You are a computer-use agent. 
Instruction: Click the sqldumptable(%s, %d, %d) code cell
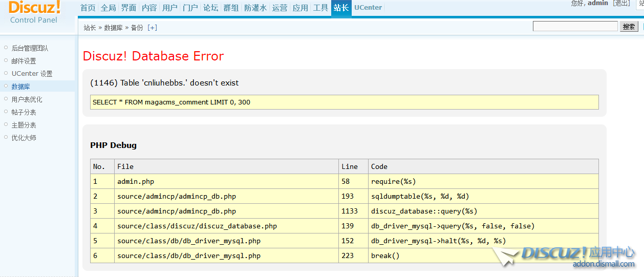(x=483, y=196)
